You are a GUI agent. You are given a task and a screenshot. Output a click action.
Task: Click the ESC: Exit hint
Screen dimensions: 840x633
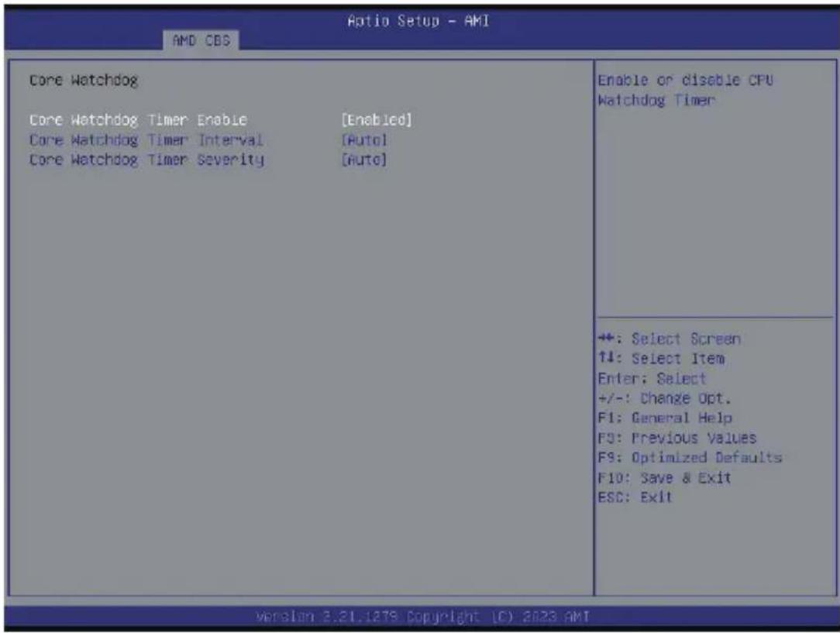pos(635,497)
